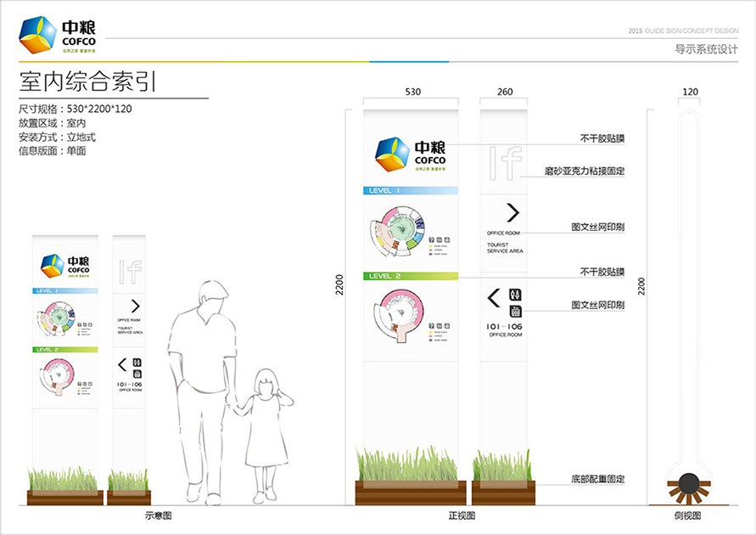Click the text '放置区域：室内'
The width and height of the screenshot is (756, 535).
[x=52, y=123]
